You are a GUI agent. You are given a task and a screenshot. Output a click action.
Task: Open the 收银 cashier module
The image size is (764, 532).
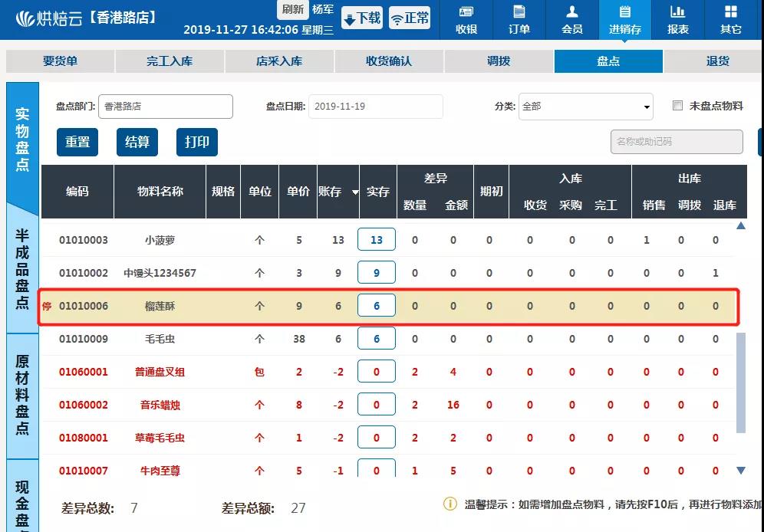[466, 21]
